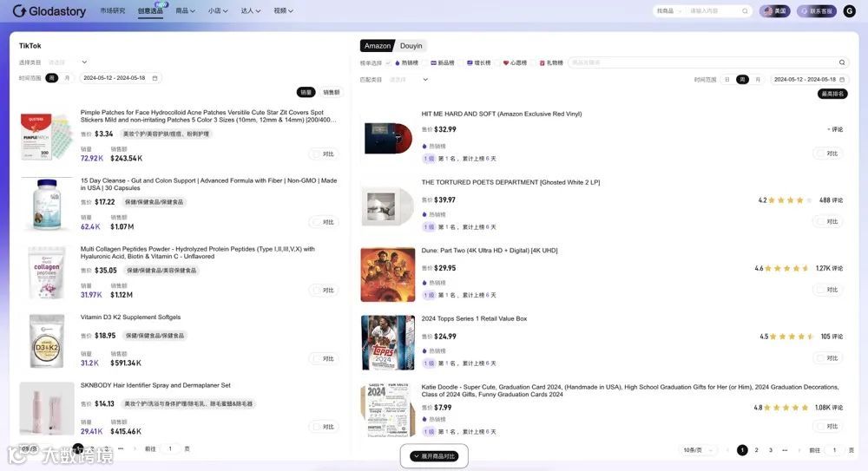Viewport: 868px width, 471px height.
Task: Click the 最高排名 sort button
Action: (832, 94)
